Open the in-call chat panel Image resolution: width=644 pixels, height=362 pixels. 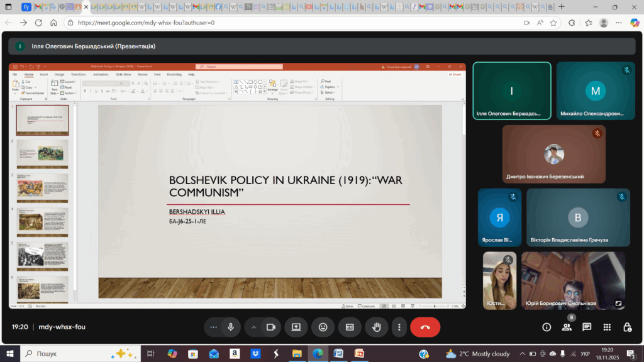click(587, 327)
